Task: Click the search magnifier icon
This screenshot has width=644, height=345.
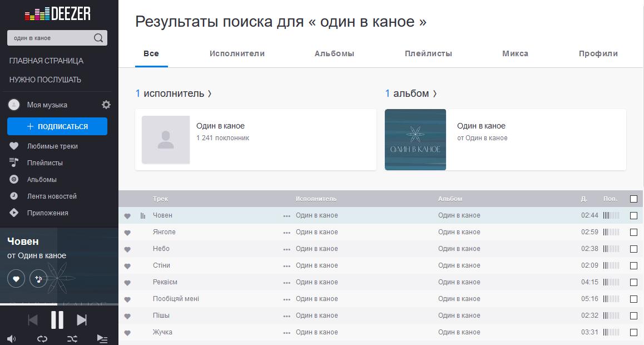Action: [98, 38]
